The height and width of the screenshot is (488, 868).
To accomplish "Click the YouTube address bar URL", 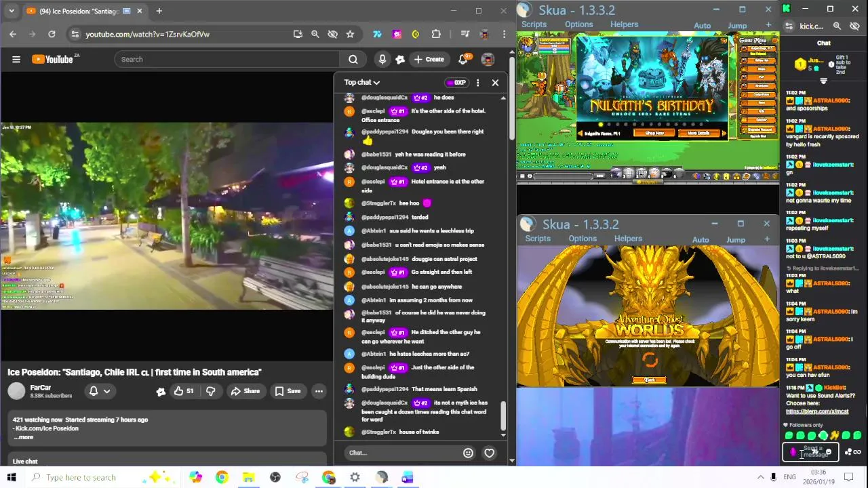I will click(147, 34).
